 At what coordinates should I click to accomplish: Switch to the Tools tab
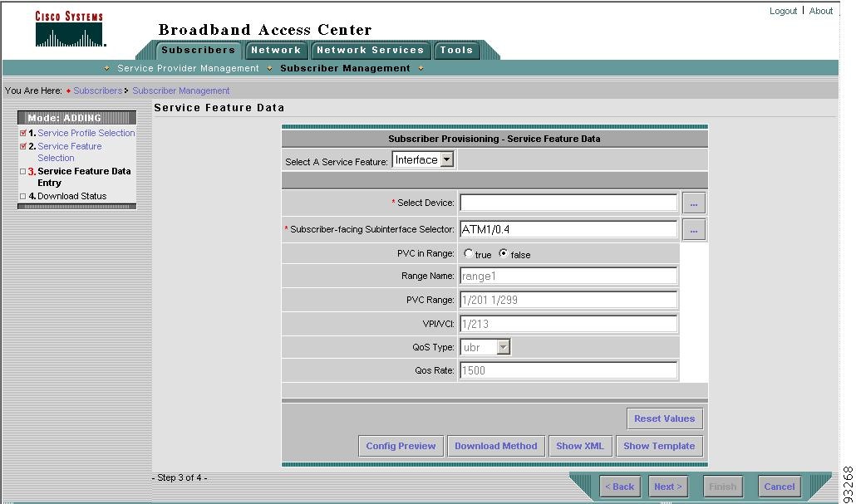(456, 50)
